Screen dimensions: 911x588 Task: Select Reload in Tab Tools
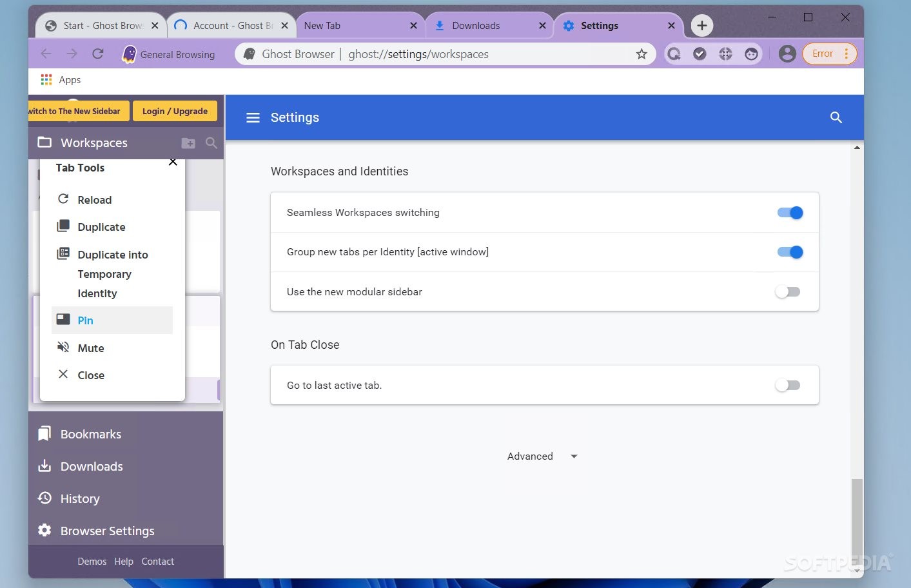(112, 200)
